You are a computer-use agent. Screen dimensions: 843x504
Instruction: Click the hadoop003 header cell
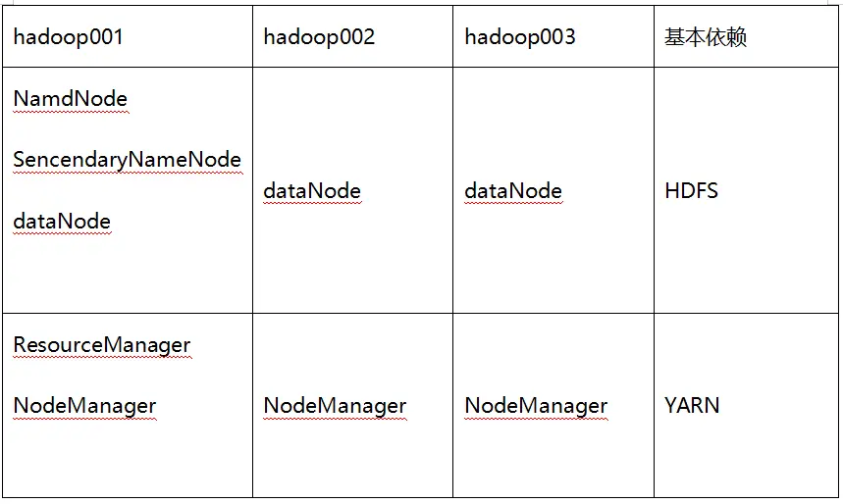point(520,37)
